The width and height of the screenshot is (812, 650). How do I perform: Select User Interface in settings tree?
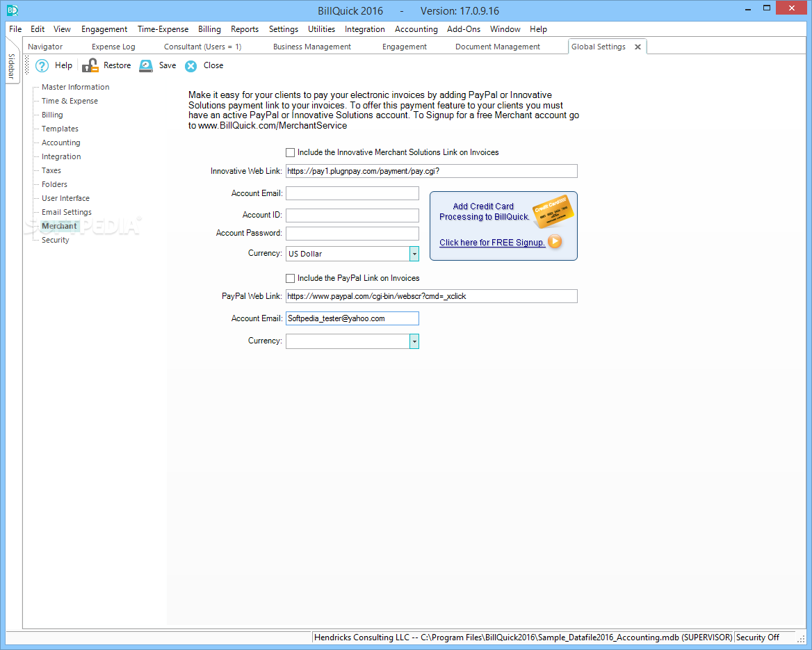click(x=66, y=198)
